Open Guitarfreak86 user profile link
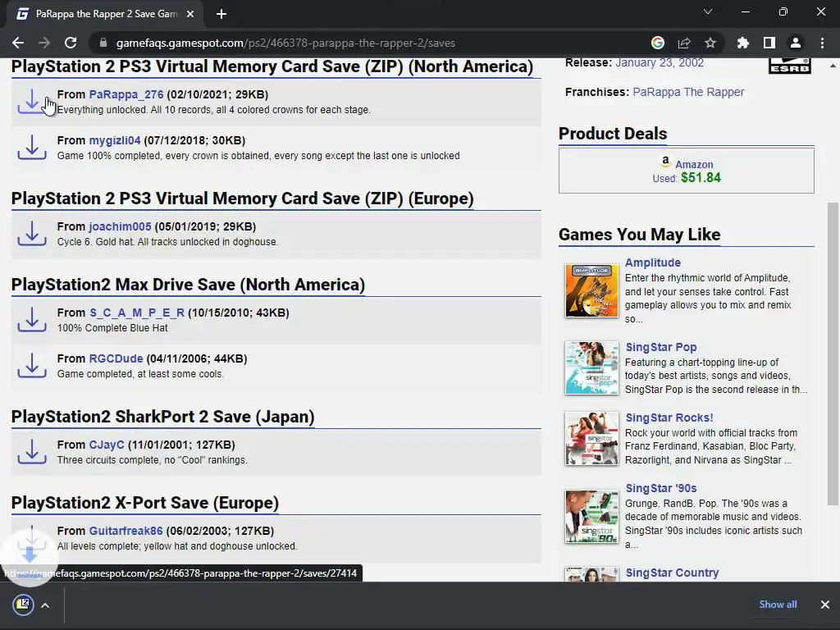The height and width of the screenshot is (630, 840). point(126,531)
